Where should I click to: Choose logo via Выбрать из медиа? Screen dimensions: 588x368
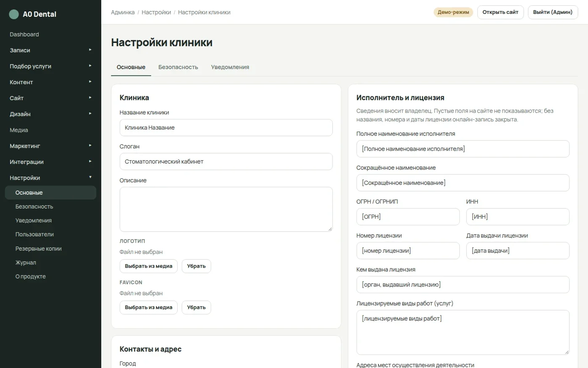pos(149,266)
